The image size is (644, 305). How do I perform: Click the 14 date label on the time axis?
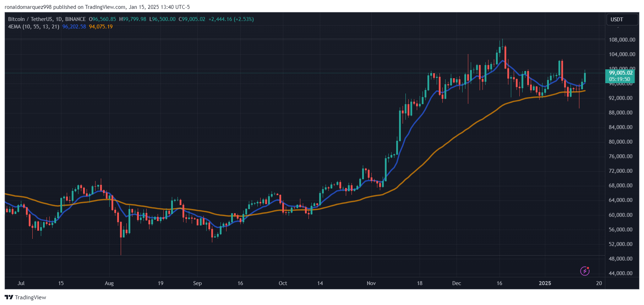pos(320,283)
